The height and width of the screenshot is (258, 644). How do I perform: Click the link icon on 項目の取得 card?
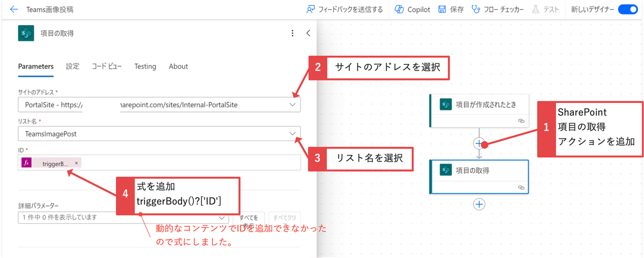[x=521, y=187]
